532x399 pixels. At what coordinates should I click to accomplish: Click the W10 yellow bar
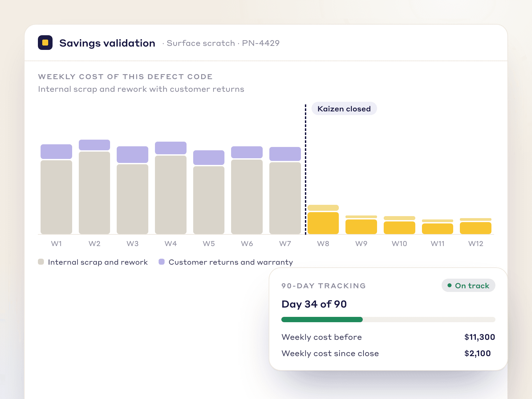[x=399, y=228]
